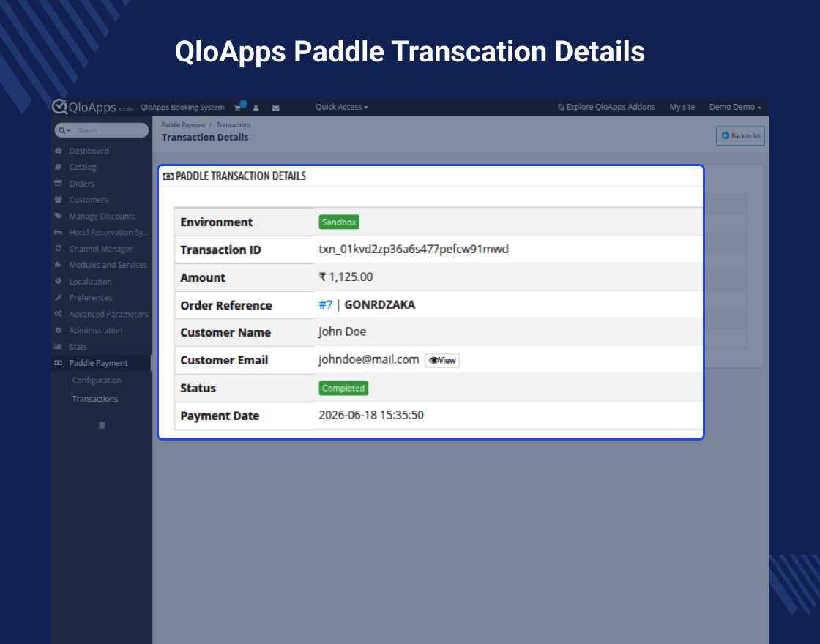
Task: Open the Channel Manager menu
Action: 100,249
